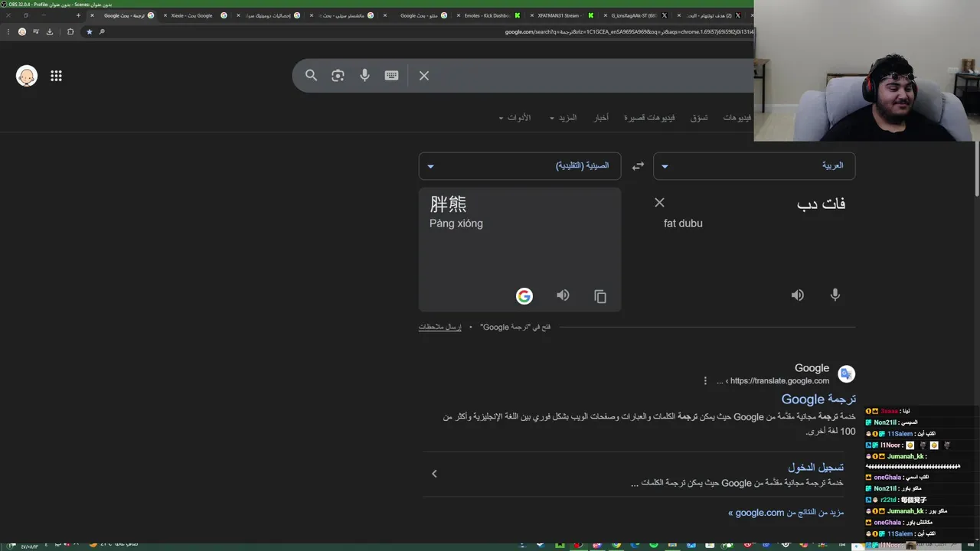Switch to the فيديوهات قصيرة tab
Viewport: 980px width, 551px height.
tap(649, 118)
